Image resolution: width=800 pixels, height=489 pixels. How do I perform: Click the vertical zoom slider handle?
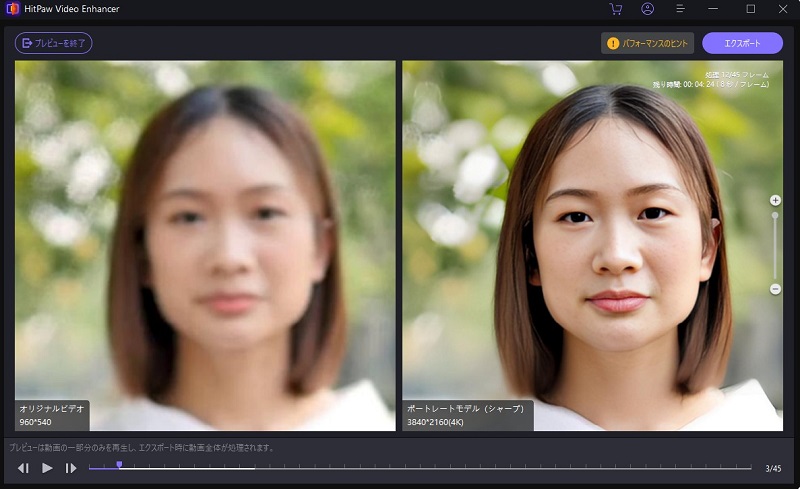(775, 215)
